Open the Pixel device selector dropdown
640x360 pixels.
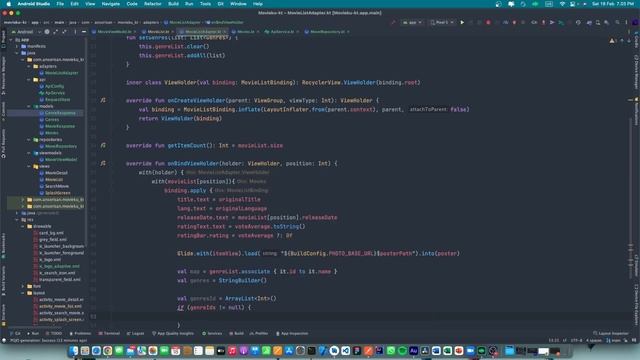coord(442,22)
